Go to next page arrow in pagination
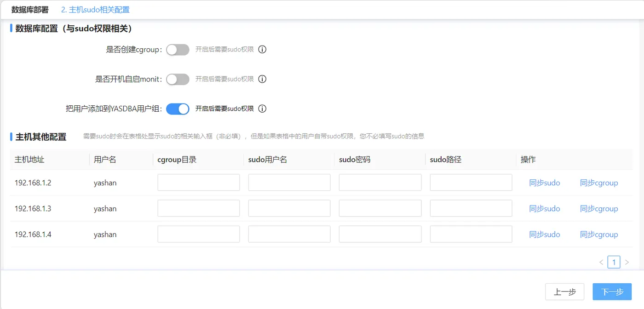 click(627, 262)
